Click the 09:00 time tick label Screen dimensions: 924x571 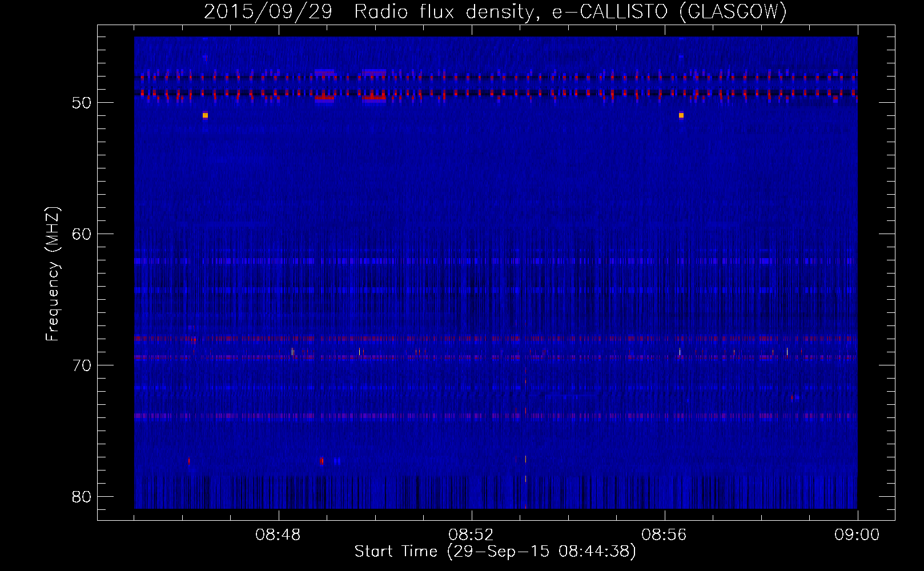(857, 535)
